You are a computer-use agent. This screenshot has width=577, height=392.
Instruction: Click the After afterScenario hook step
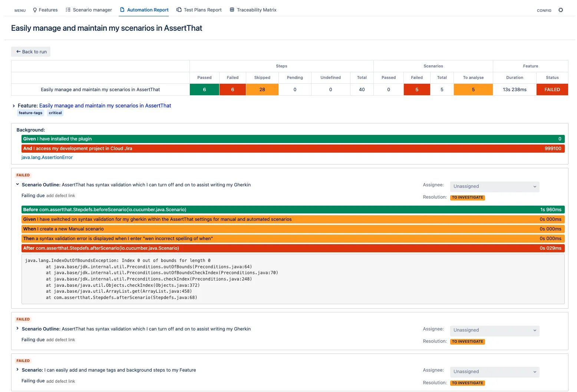pos(293,248)
